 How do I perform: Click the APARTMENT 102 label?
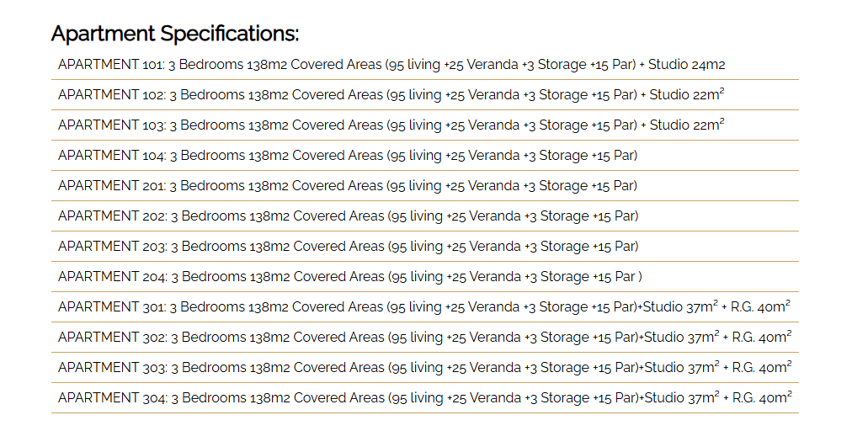click(x=111, y=95)
